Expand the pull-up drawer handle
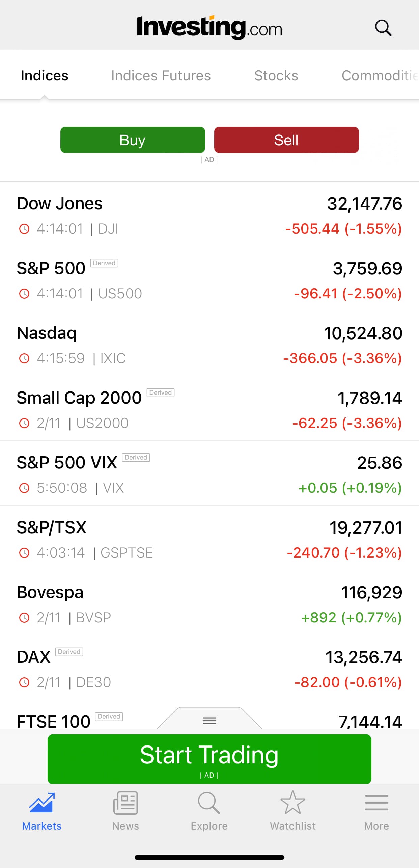 click(209, 720)
